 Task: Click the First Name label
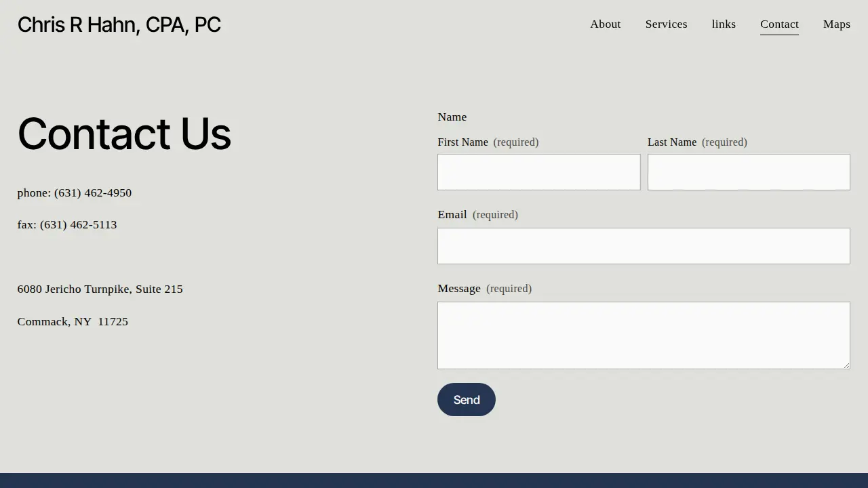click(x=462, y=142)
